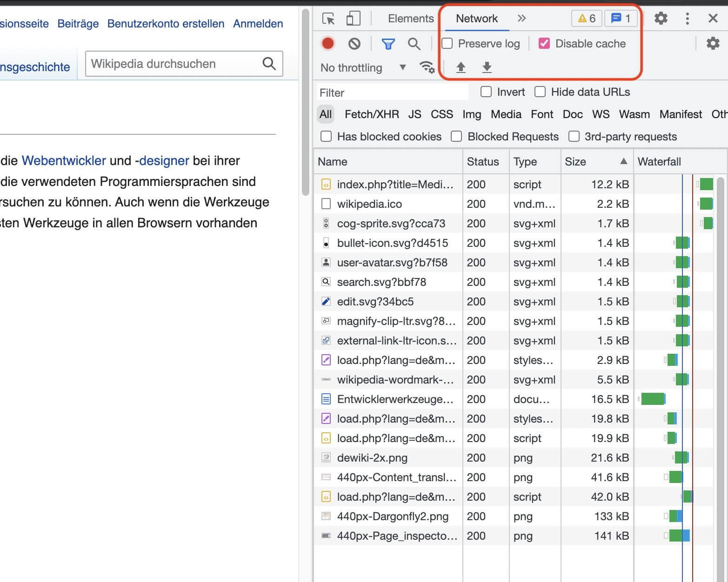
Task: Click the red record network log button
Action: (x=328, y=43)
